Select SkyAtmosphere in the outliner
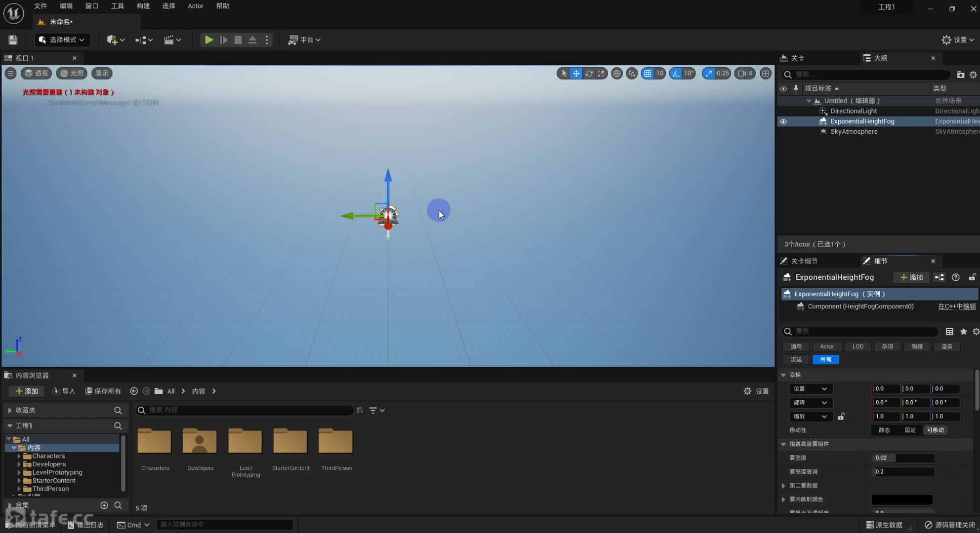 [x=854, y=132]
